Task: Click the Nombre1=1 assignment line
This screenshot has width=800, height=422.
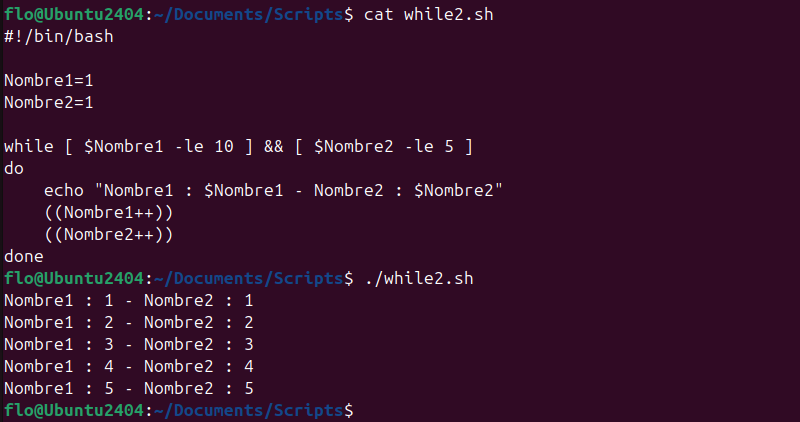Action: click(x=48, y=80)
